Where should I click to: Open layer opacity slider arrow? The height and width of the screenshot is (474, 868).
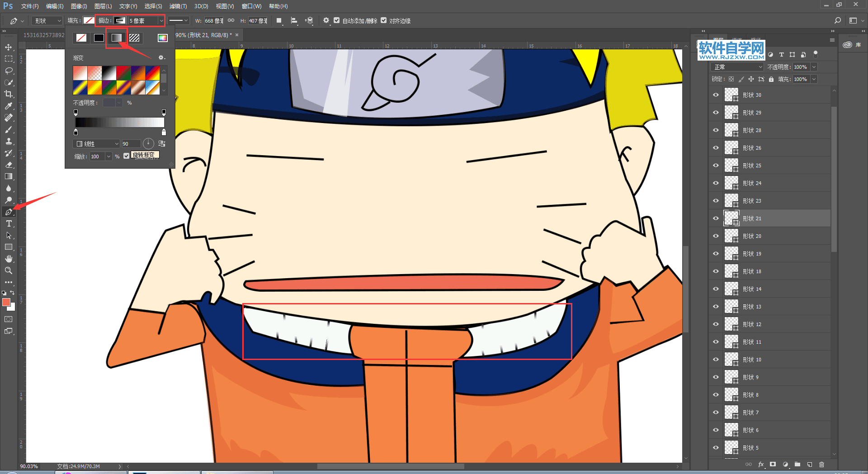pos(814,67)
